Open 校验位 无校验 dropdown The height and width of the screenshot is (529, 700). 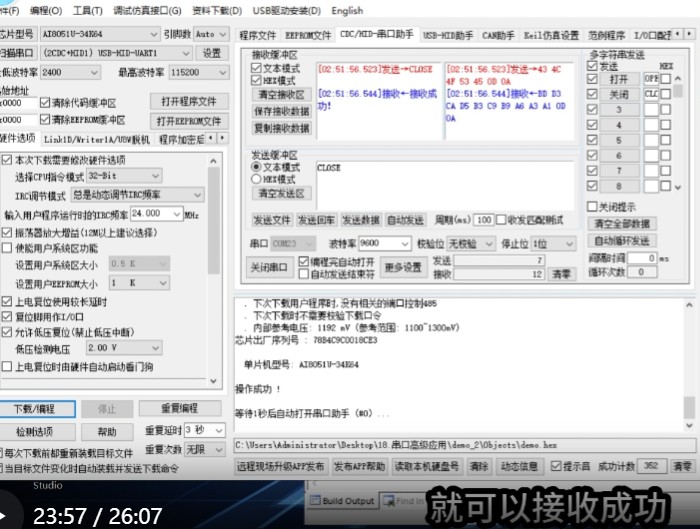(471, 244)
